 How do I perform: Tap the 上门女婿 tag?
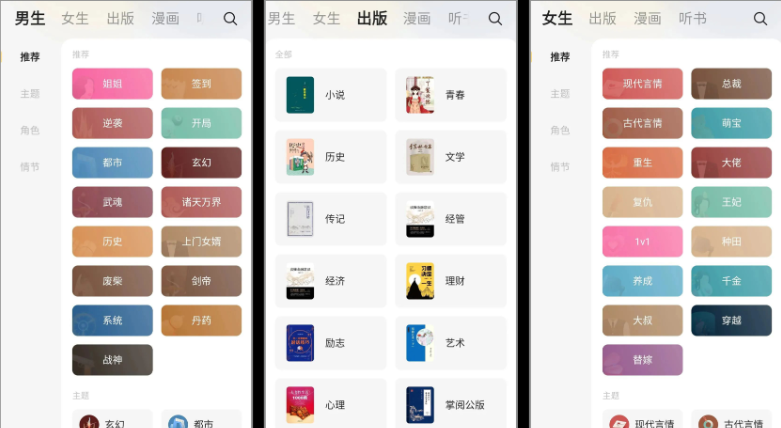[201, 241]
